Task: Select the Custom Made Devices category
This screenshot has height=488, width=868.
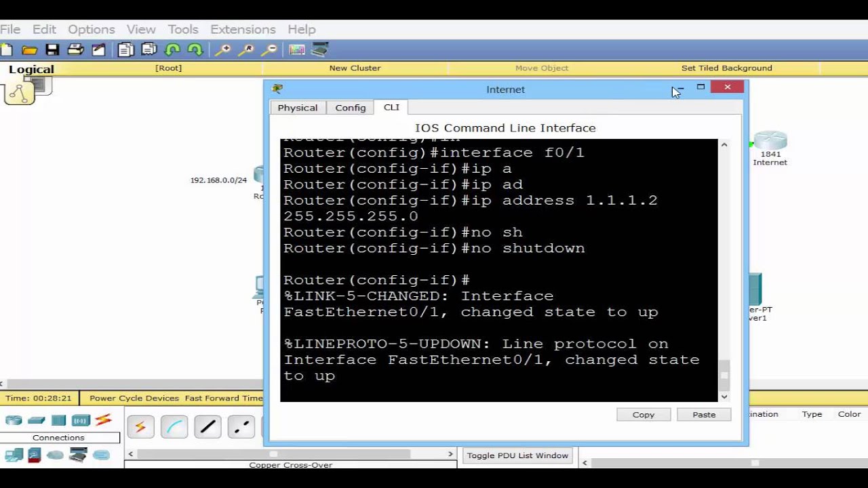Action: [x=78, y=455]
